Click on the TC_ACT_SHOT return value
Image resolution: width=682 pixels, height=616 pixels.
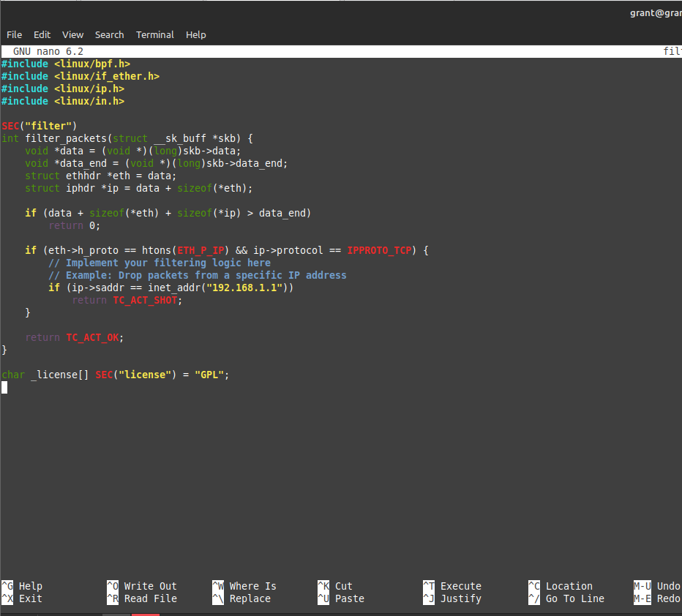click(145, 300)
